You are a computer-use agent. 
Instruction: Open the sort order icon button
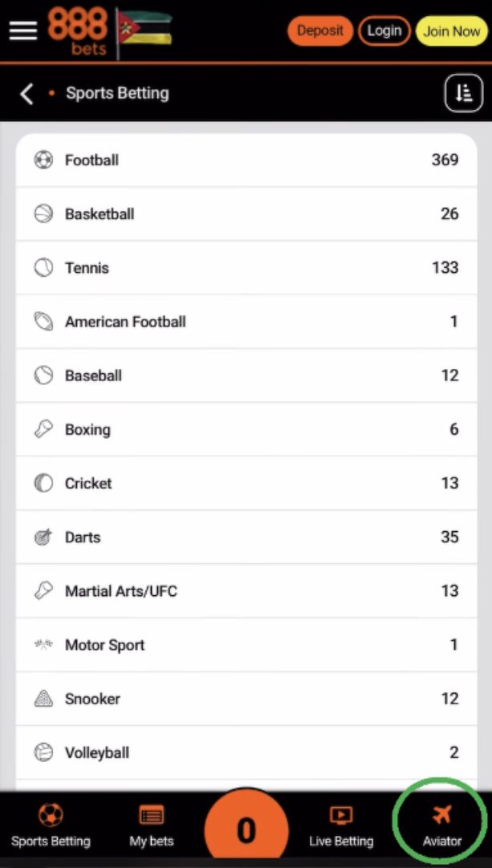pos(464,94)
